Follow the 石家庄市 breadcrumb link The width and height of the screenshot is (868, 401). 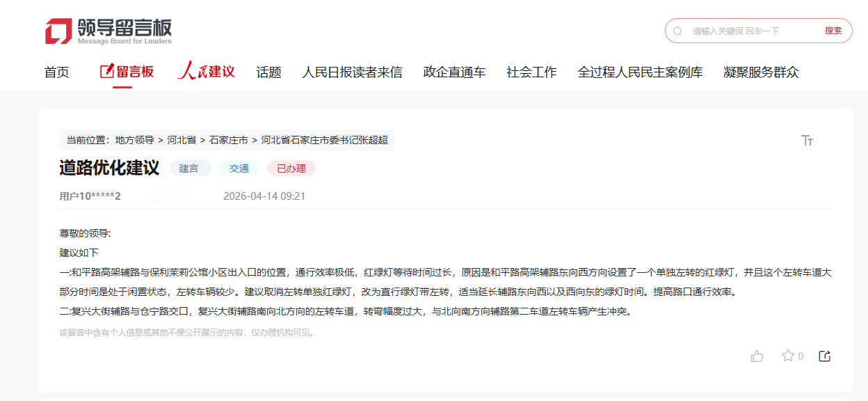tap(229, 140)
